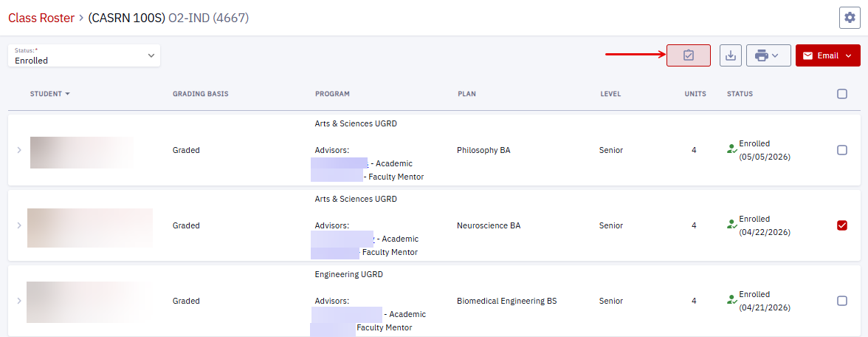Click the Faculty Mentor advisor link in the Neuroscience BA row

335,252
